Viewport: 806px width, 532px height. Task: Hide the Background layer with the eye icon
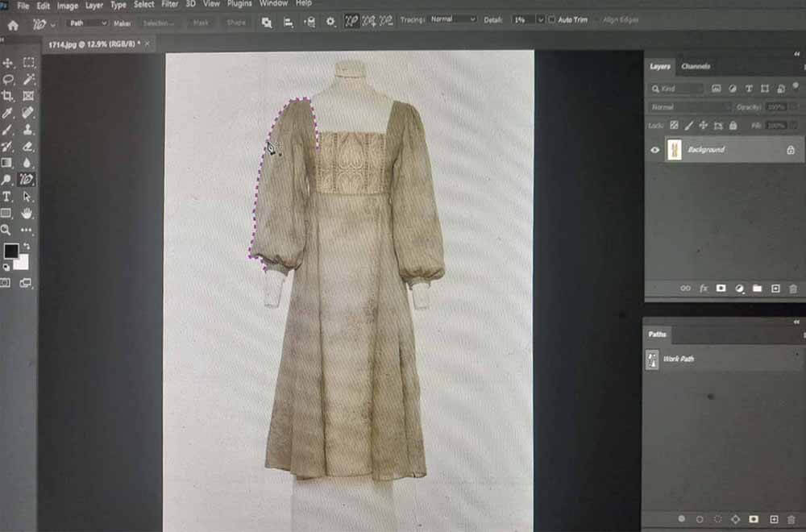(x=654, y=150)
